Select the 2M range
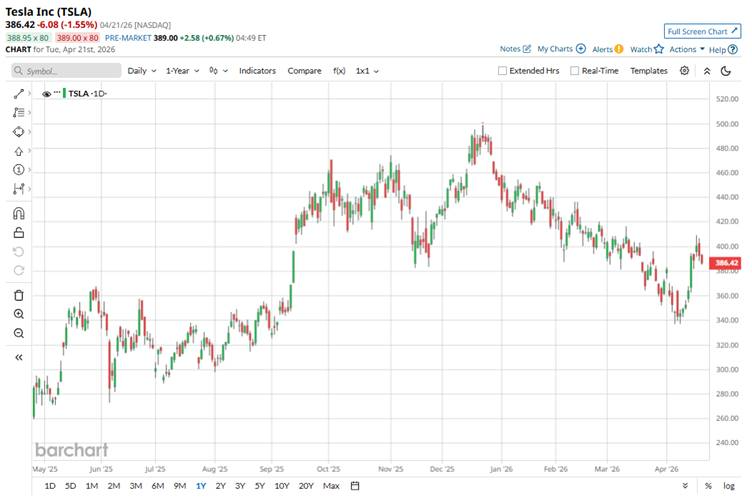The width and height of the screenshot is (752, 503). pos(114,486)
